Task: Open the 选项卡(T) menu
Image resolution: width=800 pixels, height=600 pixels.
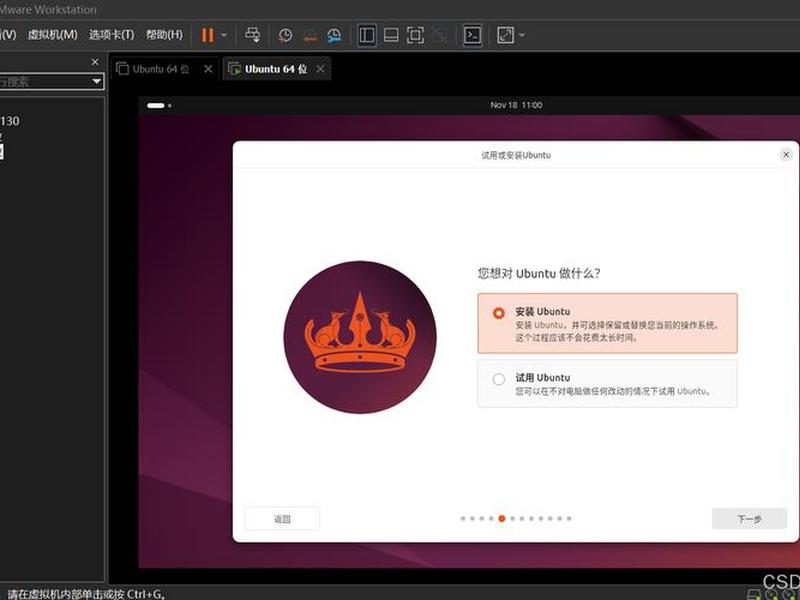Action: coord(111,35)
